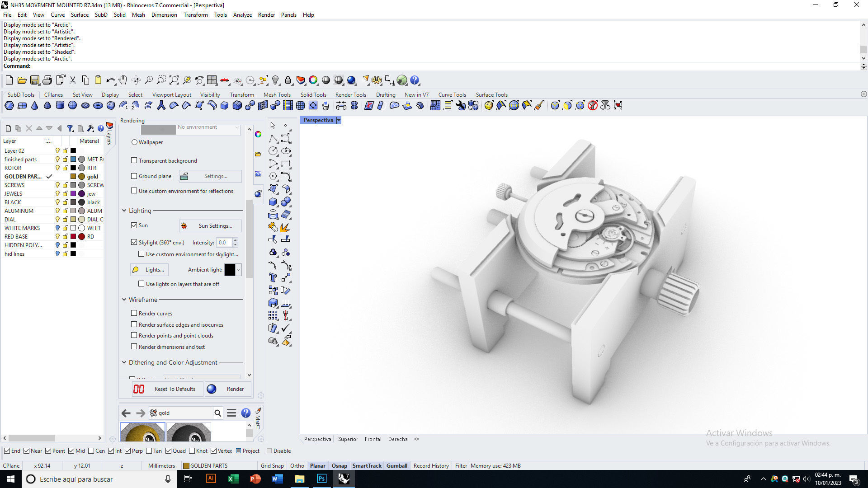Click the Undo arrow icon
The image size is (868, 488).
coord(110,80)
